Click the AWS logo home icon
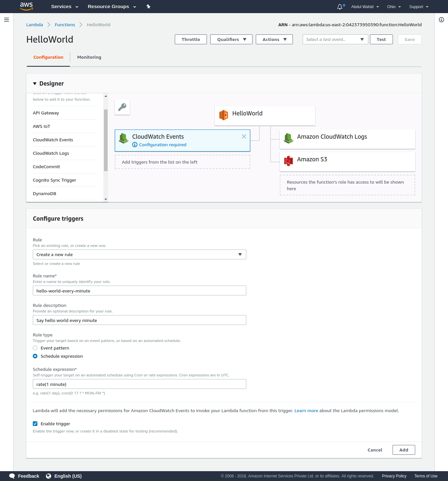 pos(26,6)
